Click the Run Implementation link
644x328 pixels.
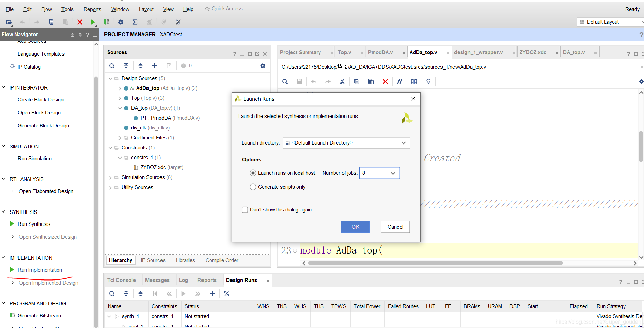(x=40, y=270)
